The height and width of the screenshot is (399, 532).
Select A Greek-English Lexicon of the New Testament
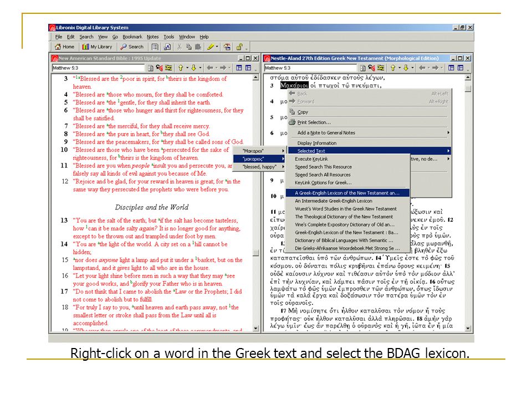click(x=348, y=193)
